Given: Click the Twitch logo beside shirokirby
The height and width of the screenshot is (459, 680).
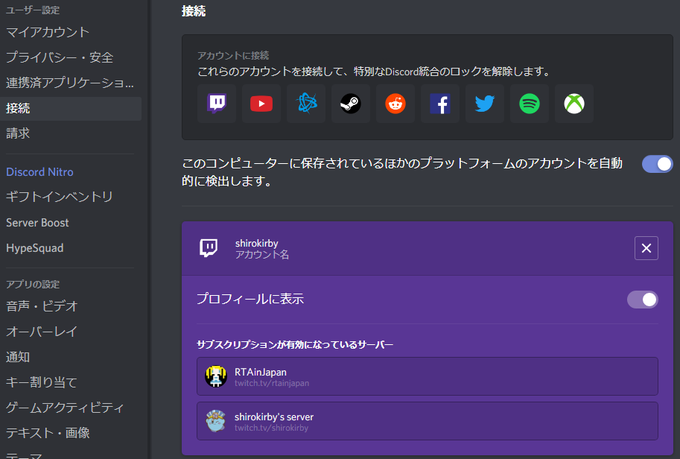Looking at the screenshot, I should click(x=209, y=248).
